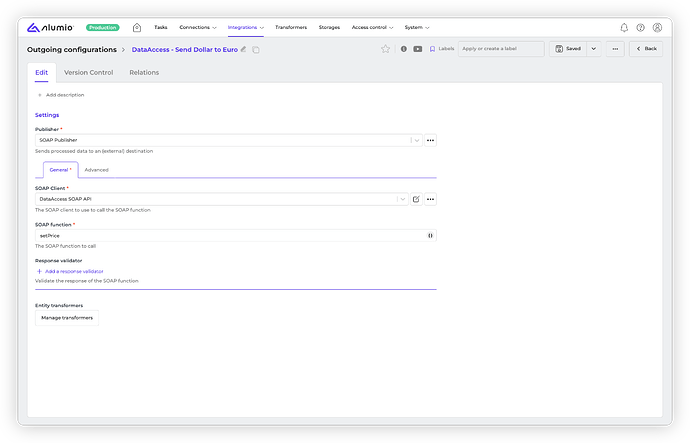Expand the Access control menu

click(372, 27)
